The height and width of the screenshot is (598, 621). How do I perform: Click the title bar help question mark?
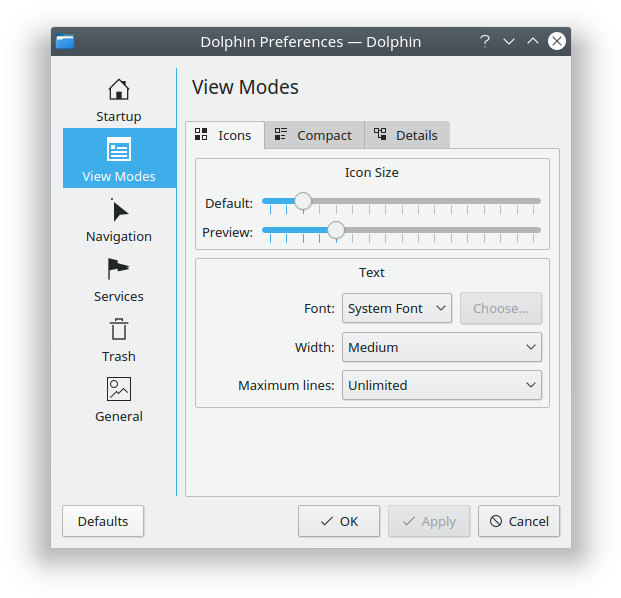tap(485, 41)
